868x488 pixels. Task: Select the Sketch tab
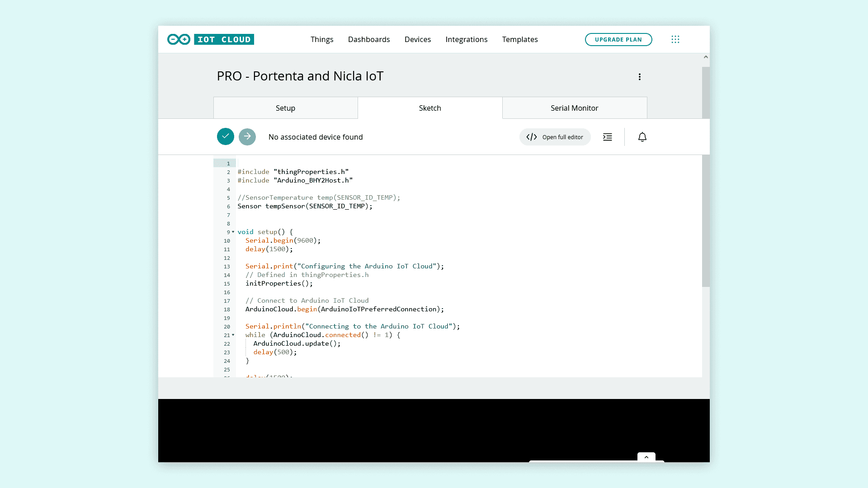click(429, 108)
